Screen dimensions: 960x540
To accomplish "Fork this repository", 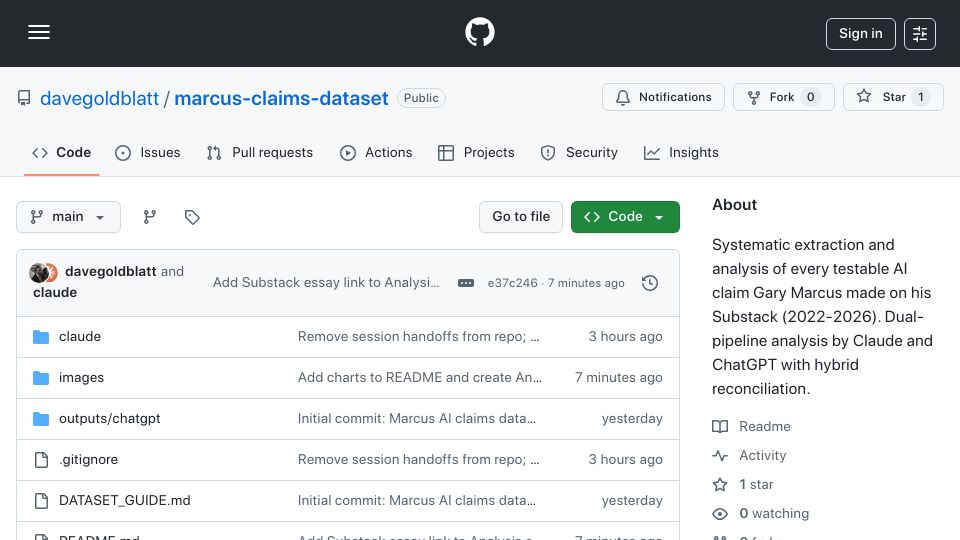I will (783, 97).
